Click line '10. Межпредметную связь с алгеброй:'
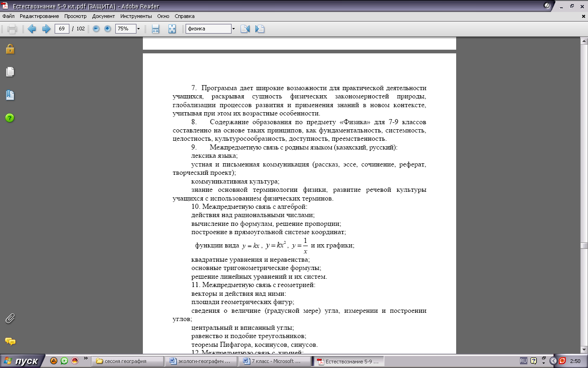The height and width of the screenshot is (368, 588). pos(249,207)
